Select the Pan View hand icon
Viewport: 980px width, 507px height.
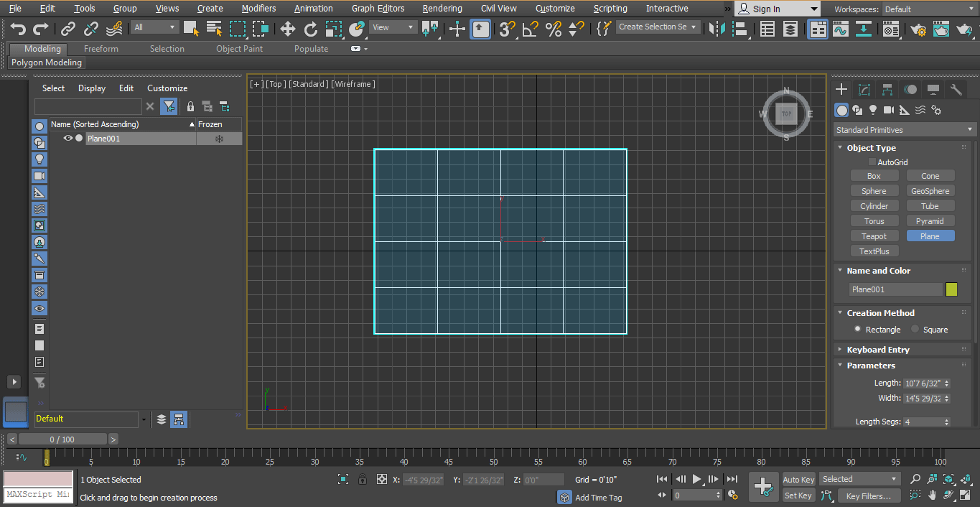(932, 495)
